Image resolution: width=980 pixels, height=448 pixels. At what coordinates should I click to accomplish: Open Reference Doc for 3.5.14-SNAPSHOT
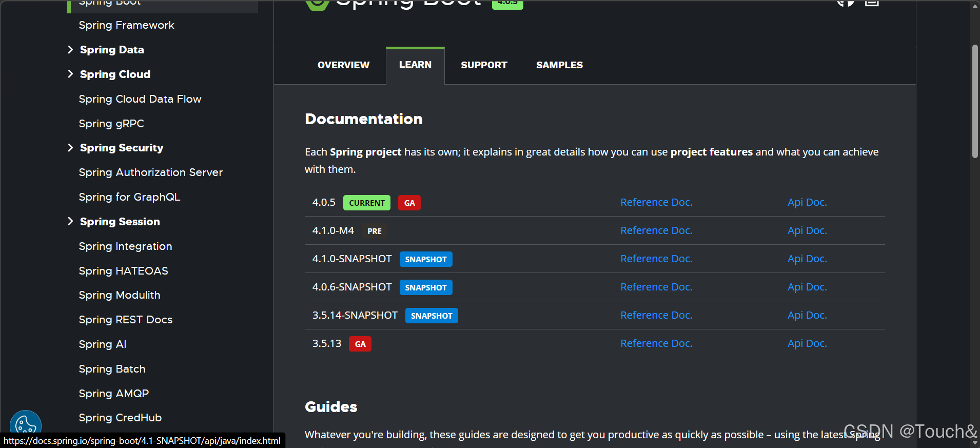click(656, 315)
